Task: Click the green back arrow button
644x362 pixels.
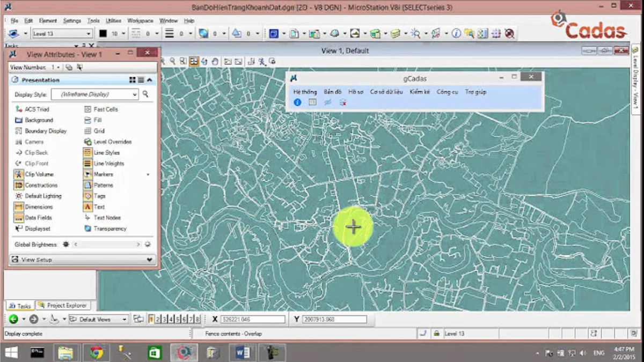Action: click(x=13, y=319)
